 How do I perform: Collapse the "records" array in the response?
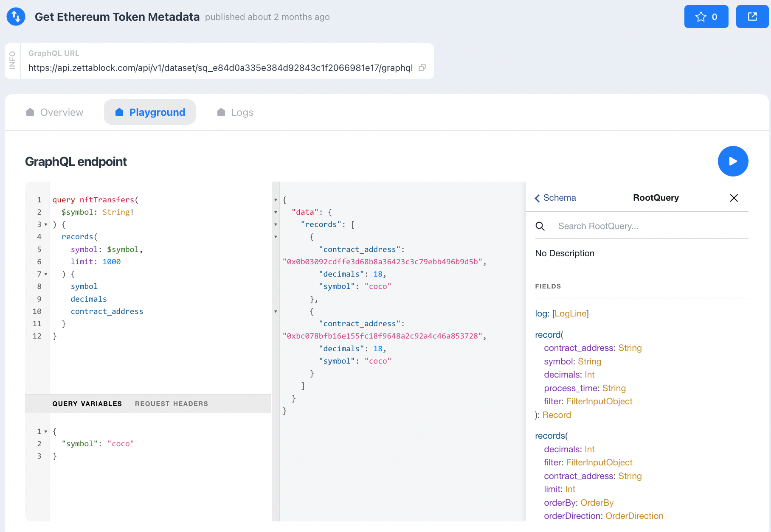point(276,224)
